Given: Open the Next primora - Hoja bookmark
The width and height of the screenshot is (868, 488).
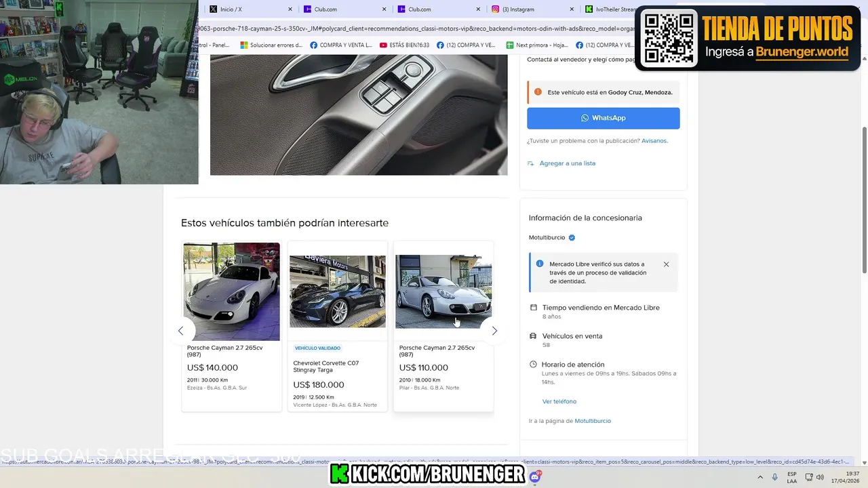Looking at the screenshot, I should click(537, 45).
